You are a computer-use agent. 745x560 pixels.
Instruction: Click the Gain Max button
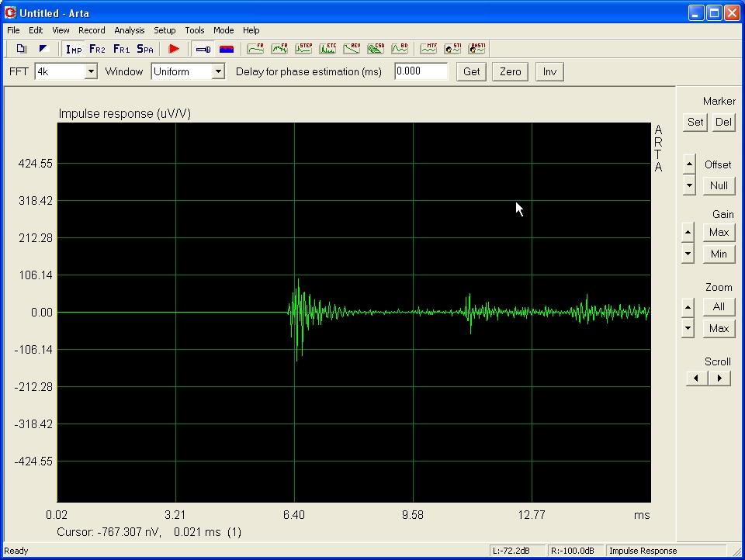coord(719,232)
